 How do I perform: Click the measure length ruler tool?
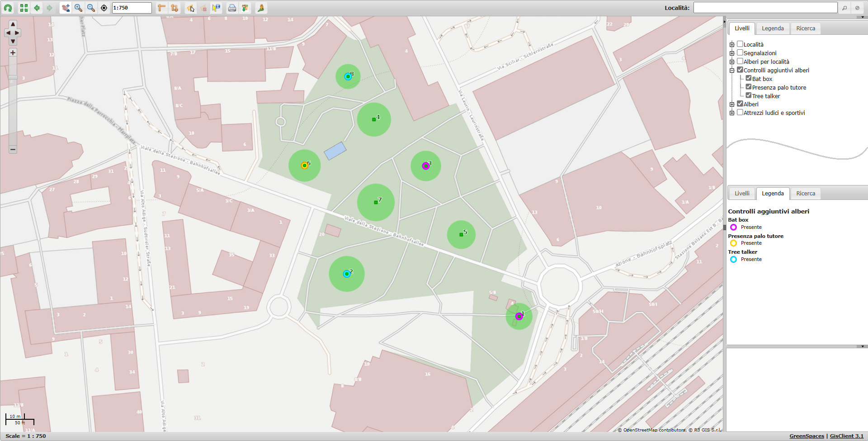pos(161,8)
